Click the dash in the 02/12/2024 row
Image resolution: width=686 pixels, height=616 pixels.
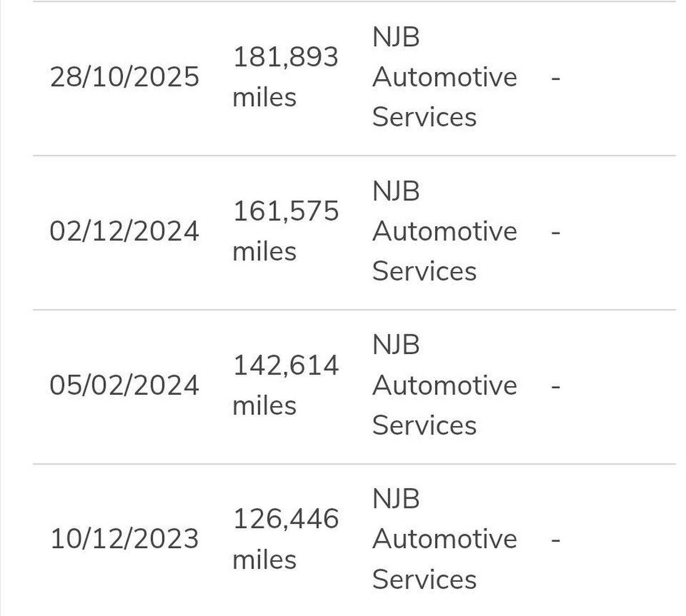(556, 233)
